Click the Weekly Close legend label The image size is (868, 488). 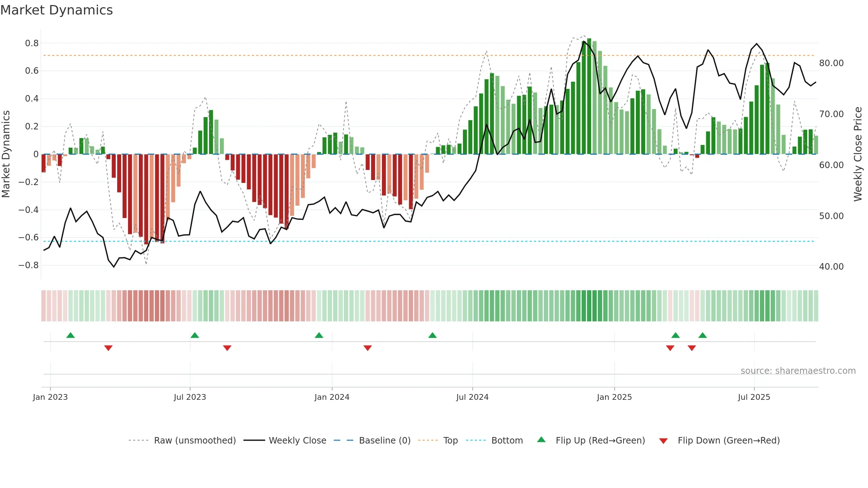(297, 440)
